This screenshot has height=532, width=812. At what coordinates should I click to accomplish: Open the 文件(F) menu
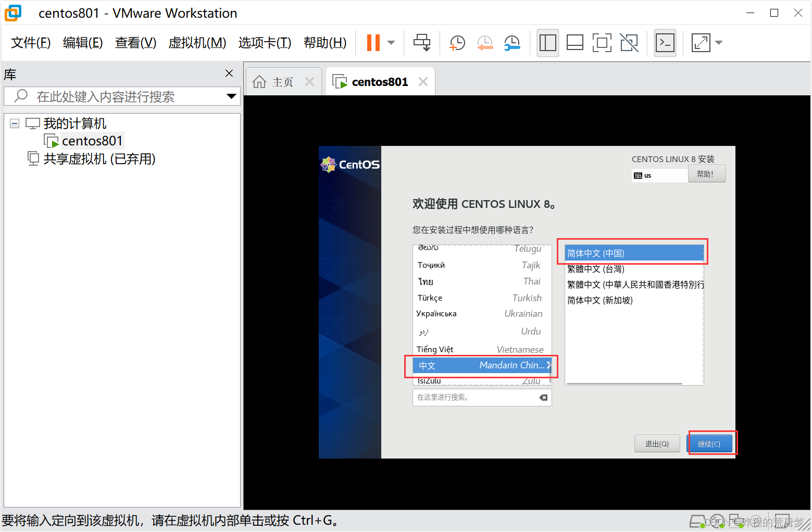31,43
